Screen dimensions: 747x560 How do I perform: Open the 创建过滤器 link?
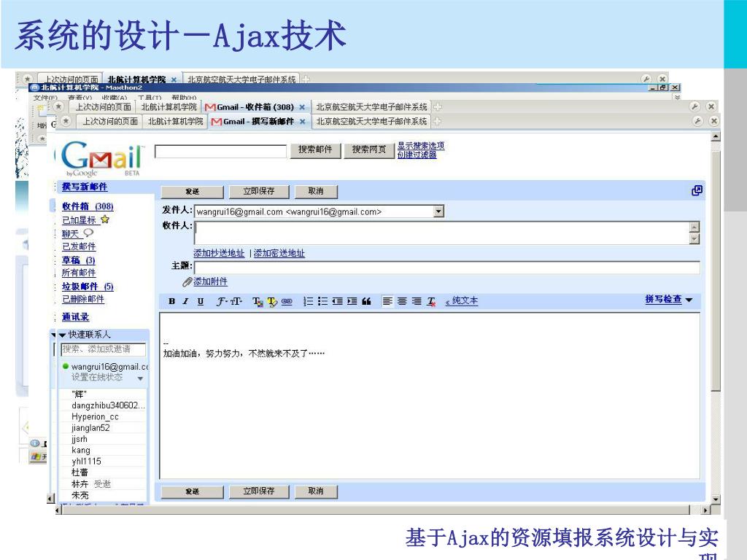[417, 155]
